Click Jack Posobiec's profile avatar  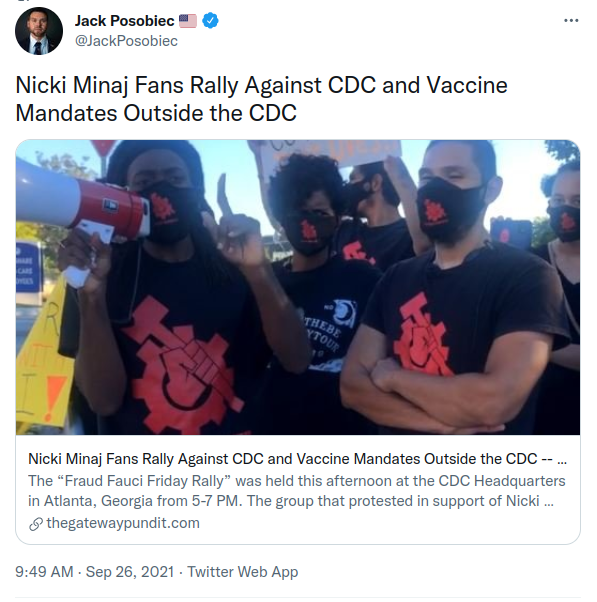[x=39, y=31]
